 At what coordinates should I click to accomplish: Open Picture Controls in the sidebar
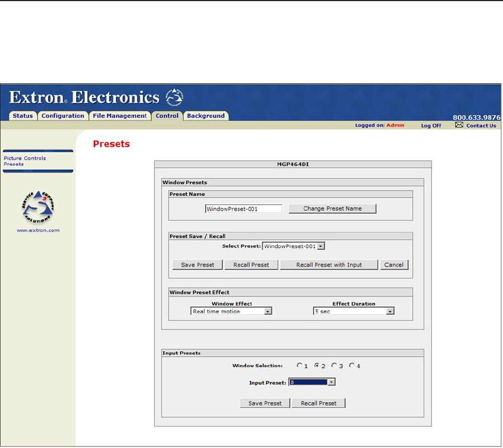(x=25, y=158)
